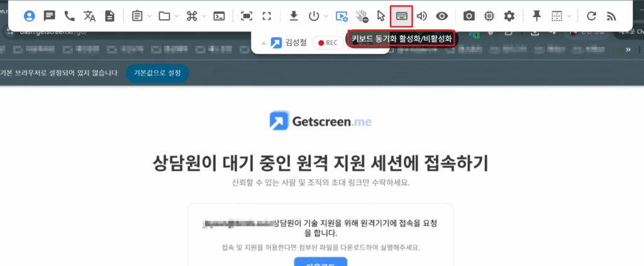Viewport: 644px width, 266px height.
Task: Click the download icon in toolbar
Action: click(x=294, y=16)
